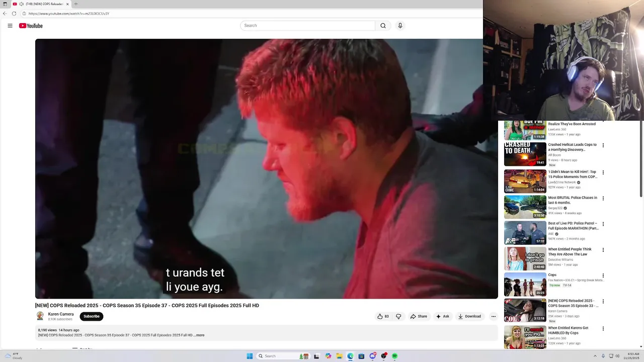Viewport: 644px width, 362px height.
Task: Open the Ask AI button
Action: pyautogui.click(x=442, y=316)
